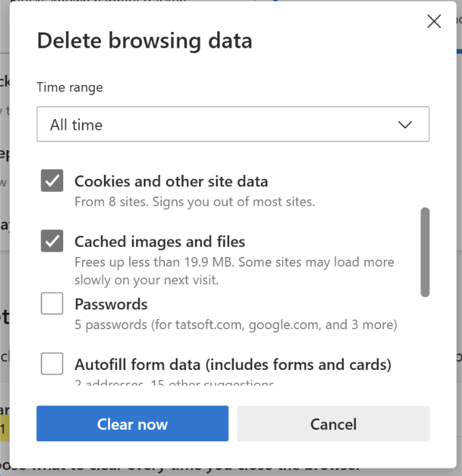
Task: Click the Cookies and other site data label
Action: tap(171, 182)
